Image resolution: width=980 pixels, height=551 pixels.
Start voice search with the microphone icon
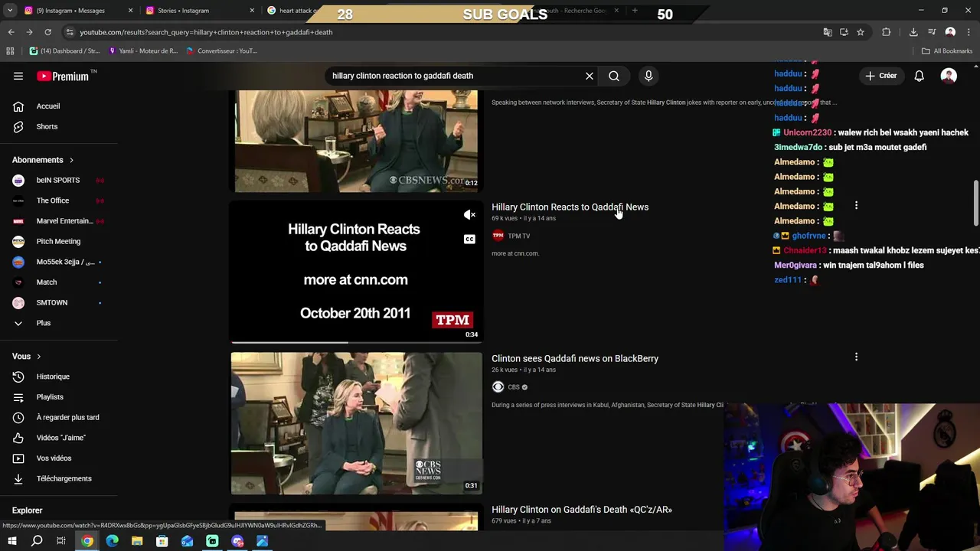[648, 76]
